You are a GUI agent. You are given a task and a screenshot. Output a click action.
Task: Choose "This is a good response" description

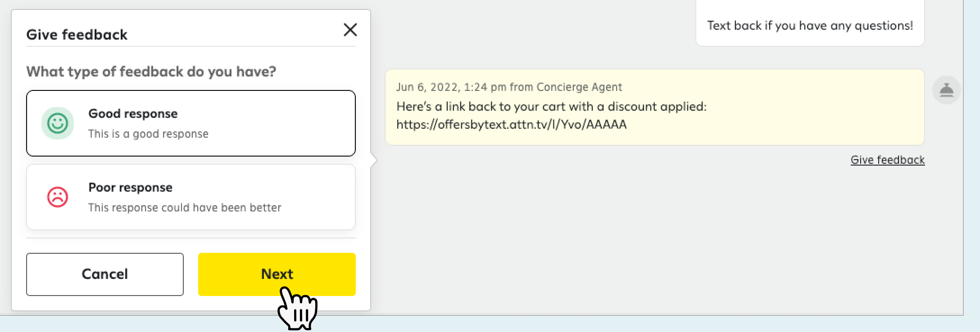[x=148, y=134]
